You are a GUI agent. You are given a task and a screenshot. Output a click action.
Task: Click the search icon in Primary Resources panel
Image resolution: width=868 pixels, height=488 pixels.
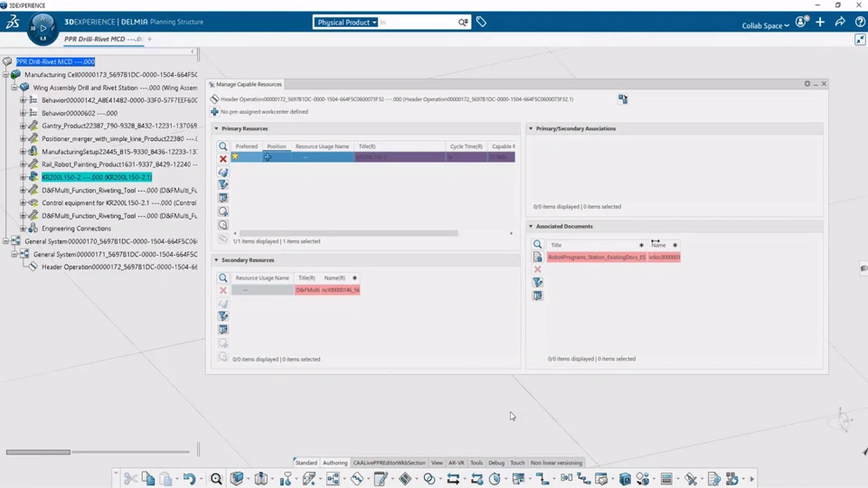(x=223, y=146)
